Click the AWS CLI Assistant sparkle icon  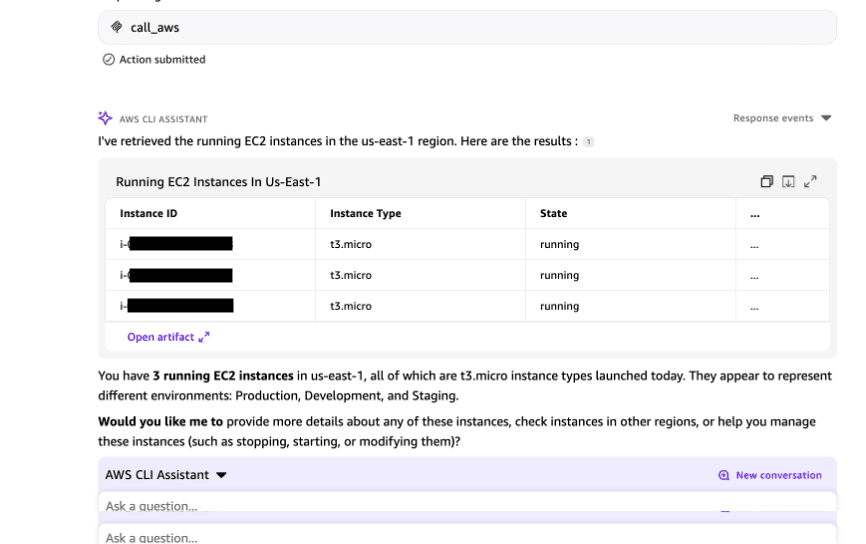(105, 118)
